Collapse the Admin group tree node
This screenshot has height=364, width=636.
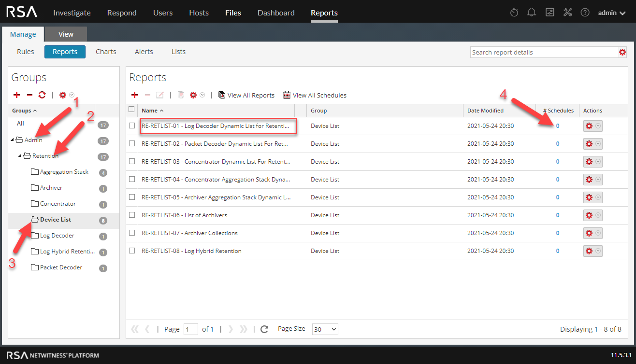pos(12,140)
